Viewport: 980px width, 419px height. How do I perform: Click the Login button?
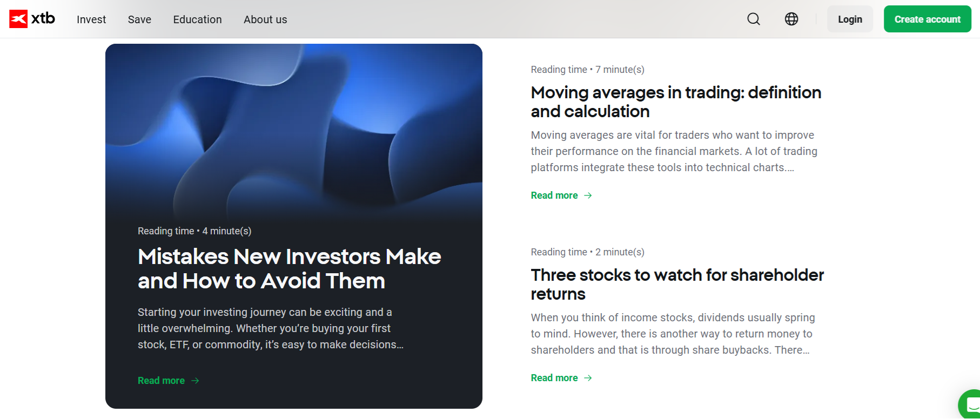850,19
